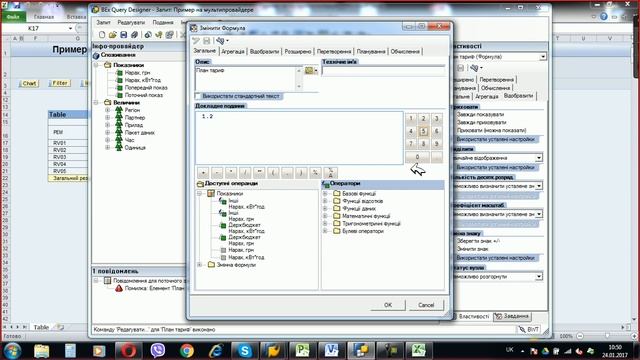The height and width of the screenshot is (360, 640).
Task: Expand Функції відсотків operators folder
Action: (x=325, y=201)
